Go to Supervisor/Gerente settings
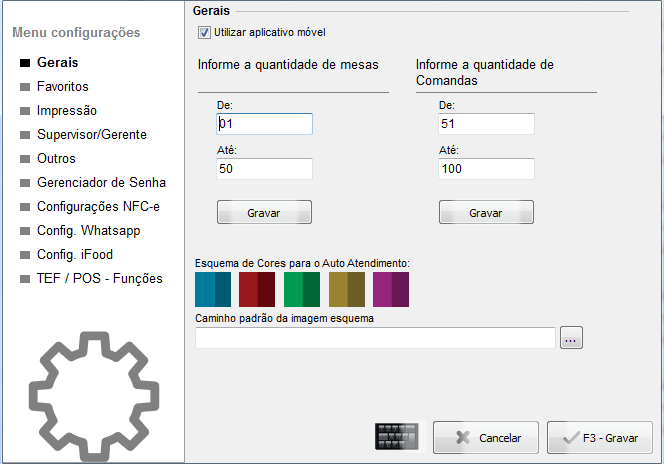 tap(91, 135)
